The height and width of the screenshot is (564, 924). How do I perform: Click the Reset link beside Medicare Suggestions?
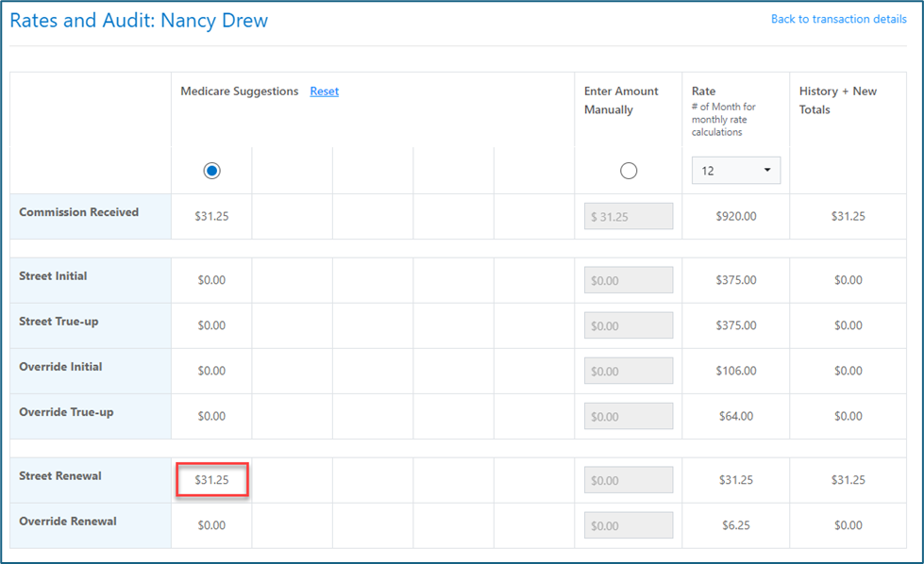(x=324, y=91)
